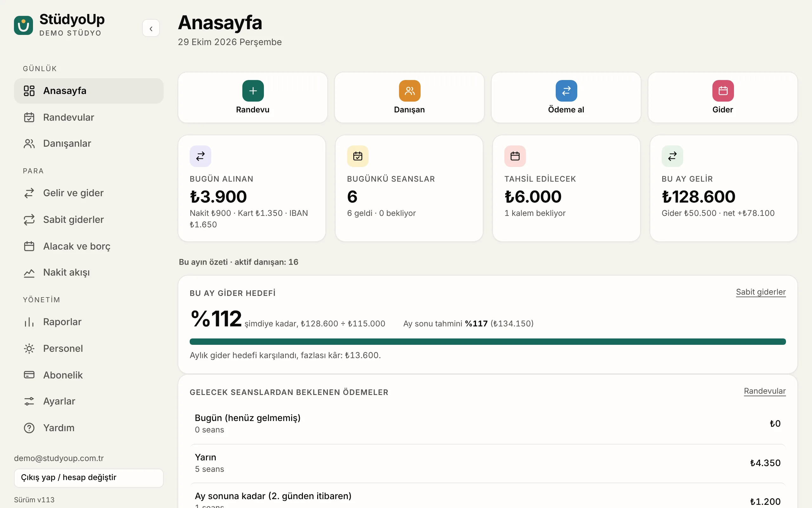This screenshot has height=508, width=812.
Task: Click the ₺4.350 Yarın amount
Action: pyautogui.click(x=765, y=463)
